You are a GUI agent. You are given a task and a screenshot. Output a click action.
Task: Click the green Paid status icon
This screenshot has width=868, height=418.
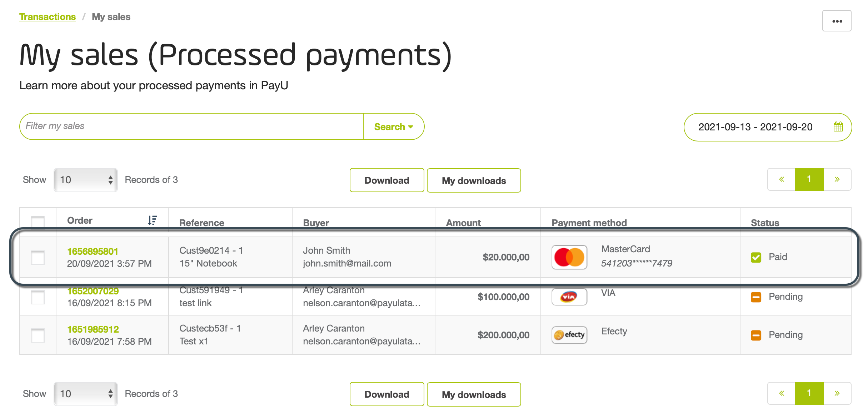point(756,257)
